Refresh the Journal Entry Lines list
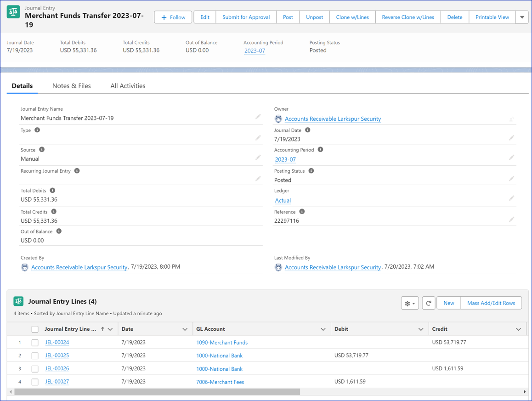The image size is (532, 401). 429,303
